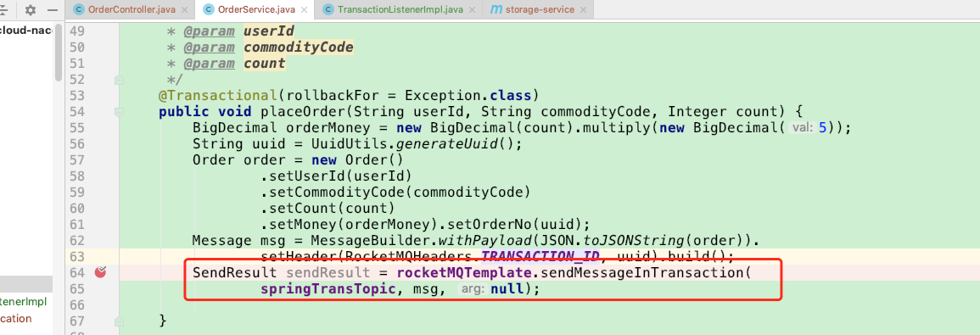This screenshot has width=980, height=335.
Task: Click the TransactionListenerImpl.java class icon
Action: (328, 9)
